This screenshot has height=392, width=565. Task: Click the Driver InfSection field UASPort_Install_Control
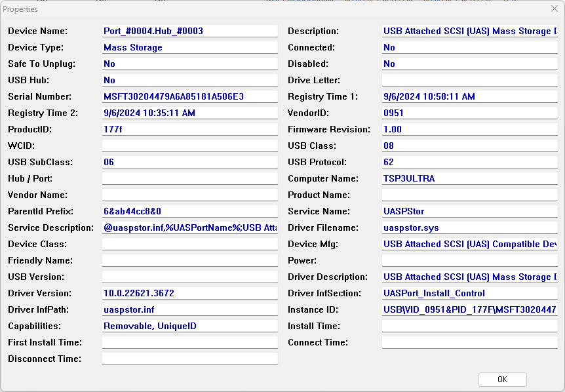(470, 293)
